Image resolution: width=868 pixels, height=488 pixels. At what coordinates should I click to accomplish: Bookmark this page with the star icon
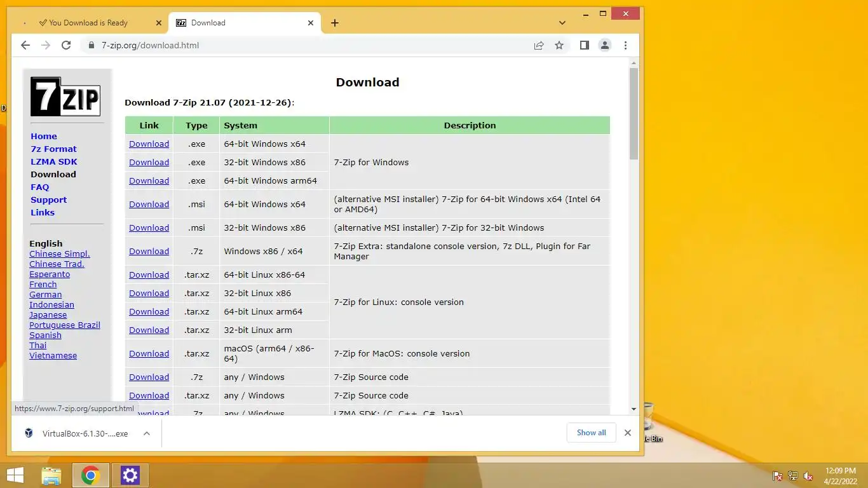[x=559, y=45]
